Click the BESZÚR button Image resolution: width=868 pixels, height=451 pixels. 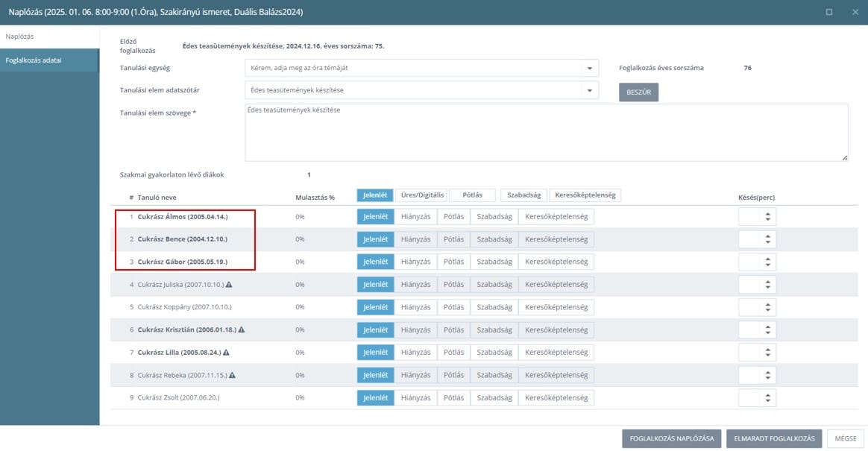638,92
